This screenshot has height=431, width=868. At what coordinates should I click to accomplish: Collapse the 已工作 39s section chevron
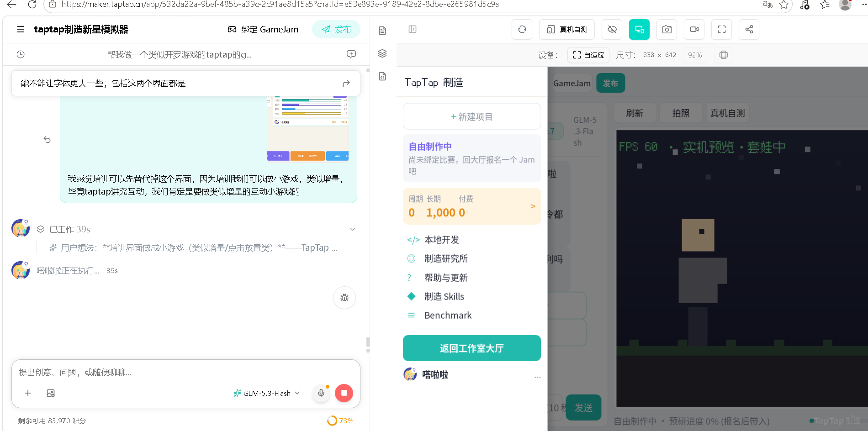click(x=353, y=229)
